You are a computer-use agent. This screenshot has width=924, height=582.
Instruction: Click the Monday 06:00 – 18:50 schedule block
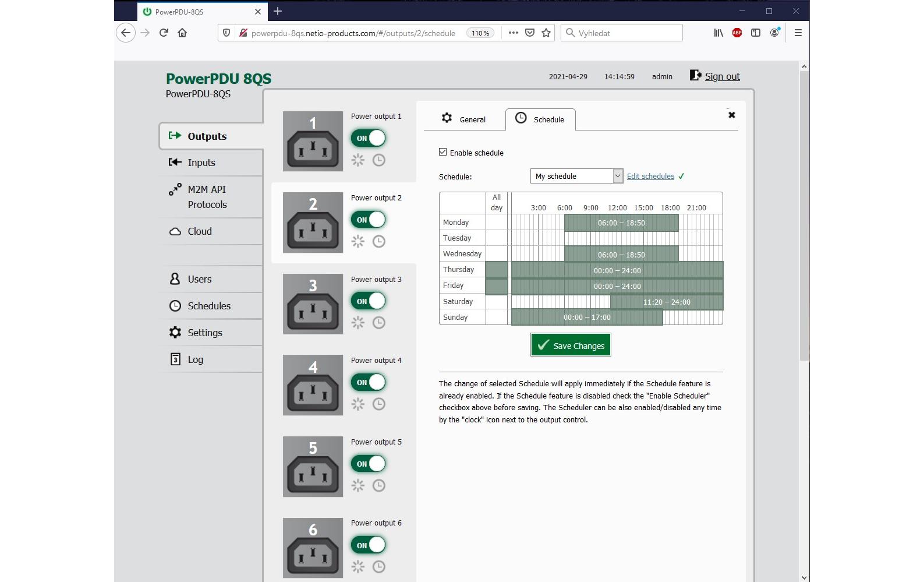point(621,223)
